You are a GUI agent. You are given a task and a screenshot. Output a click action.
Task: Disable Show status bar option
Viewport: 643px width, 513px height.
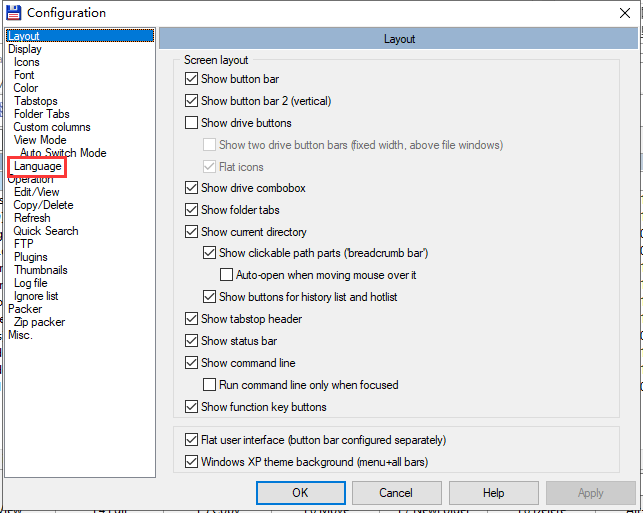192,341
